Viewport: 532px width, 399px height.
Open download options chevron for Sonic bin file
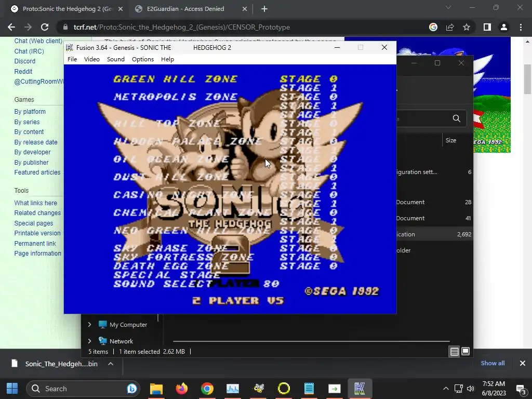[x=111, y=364]
